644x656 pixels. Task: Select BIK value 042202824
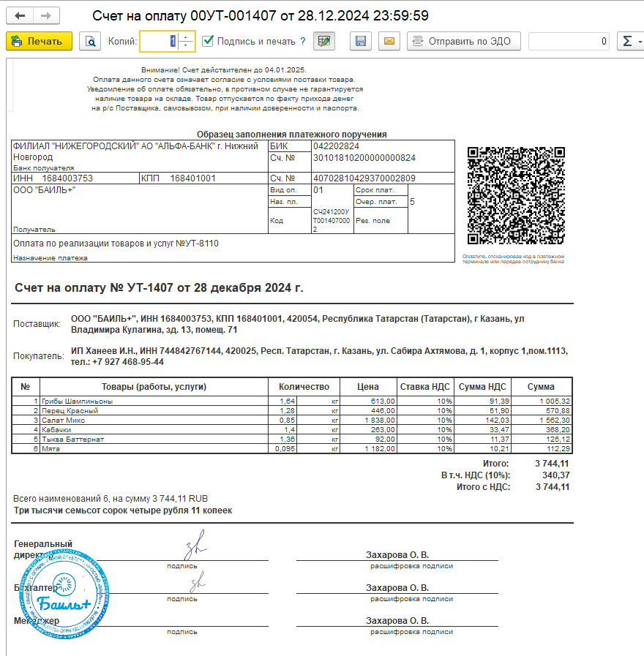click(x=336, y=146)
